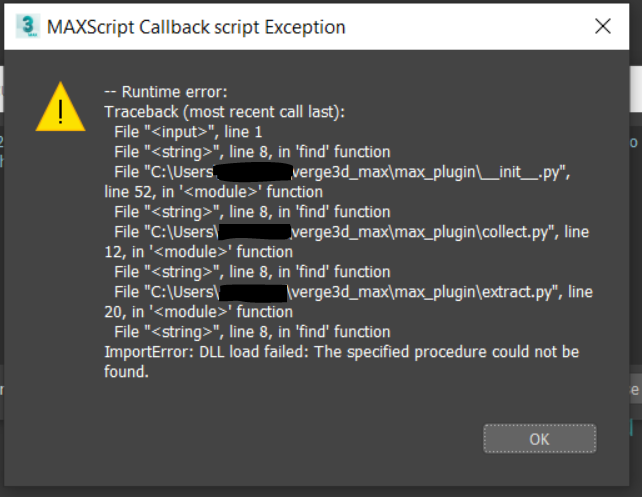Viewport: 642px width, 497px height.
Task: Click the redacted username in the extract.py path
Action: pos(253,293)
